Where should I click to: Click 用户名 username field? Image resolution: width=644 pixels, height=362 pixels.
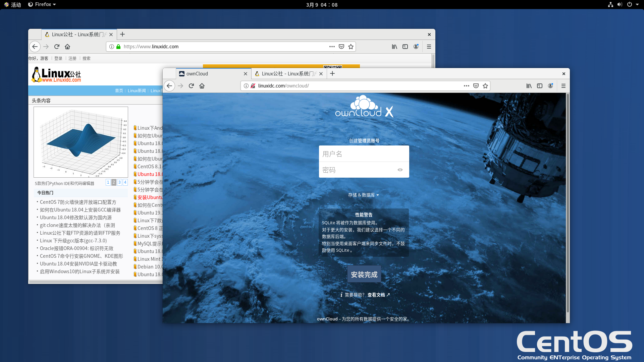[364, 154]
